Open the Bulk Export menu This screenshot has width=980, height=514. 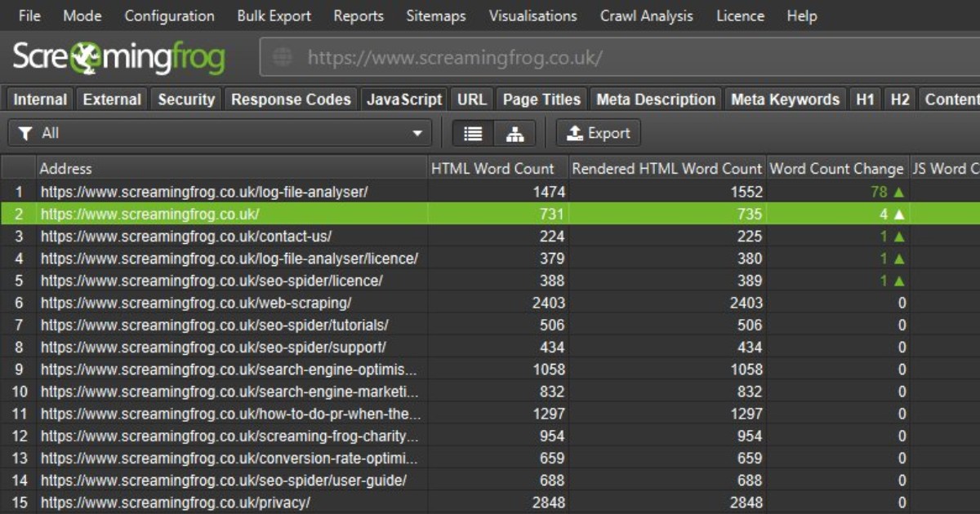[x=274, y=16]
